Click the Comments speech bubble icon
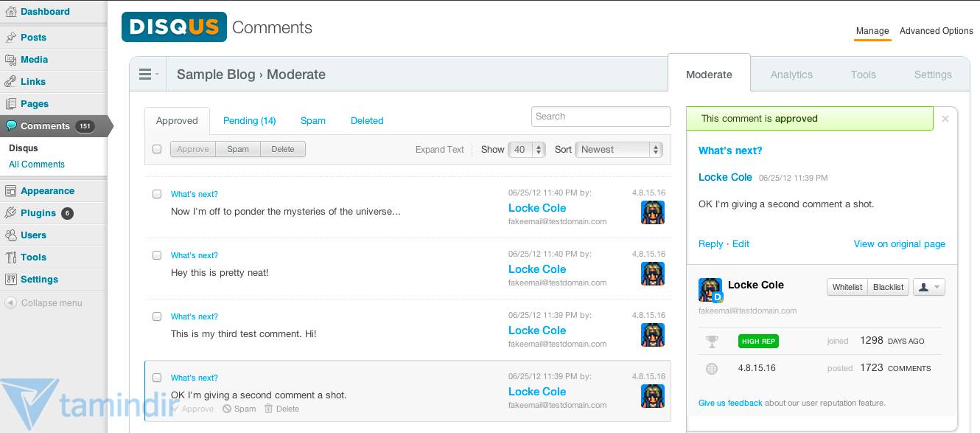Screen dimensions: 980x433 (11, 125)
